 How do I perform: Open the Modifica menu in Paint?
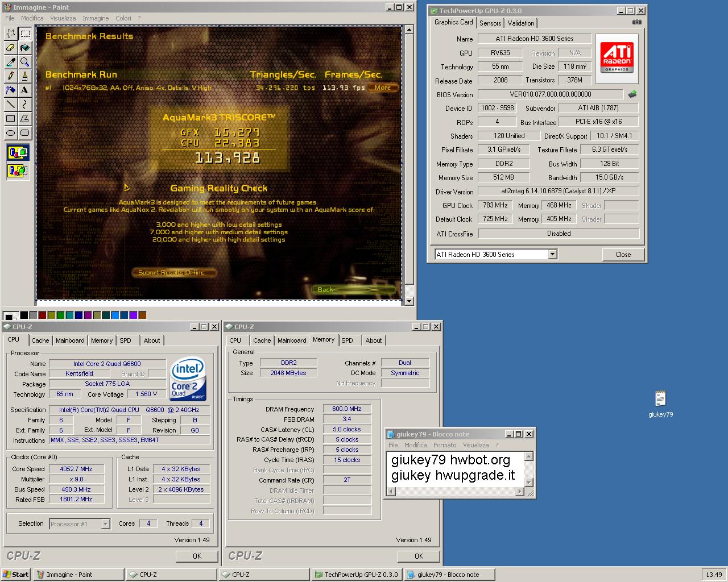(x=32, y=18)
